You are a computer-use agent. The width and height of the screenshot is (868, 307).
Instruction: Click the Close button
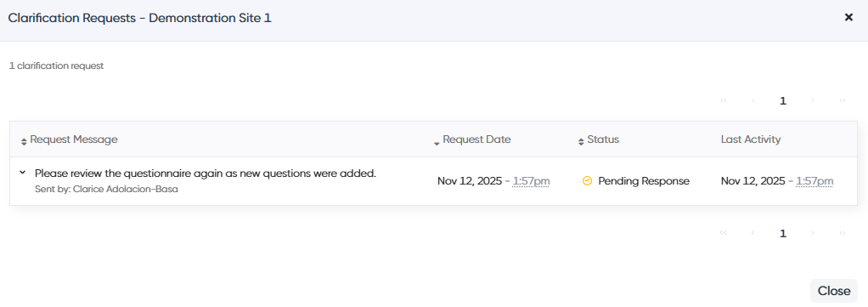click(x=834, y=291)
